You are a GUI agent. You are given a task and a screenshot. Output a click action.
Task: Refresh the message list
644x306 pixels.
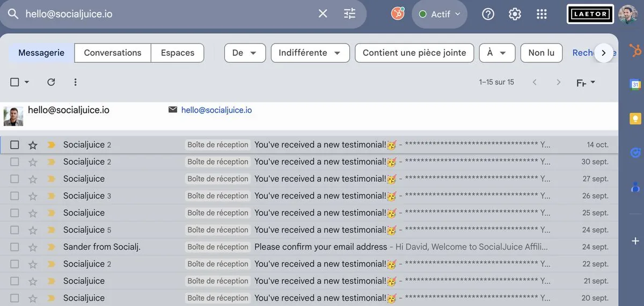51,82
